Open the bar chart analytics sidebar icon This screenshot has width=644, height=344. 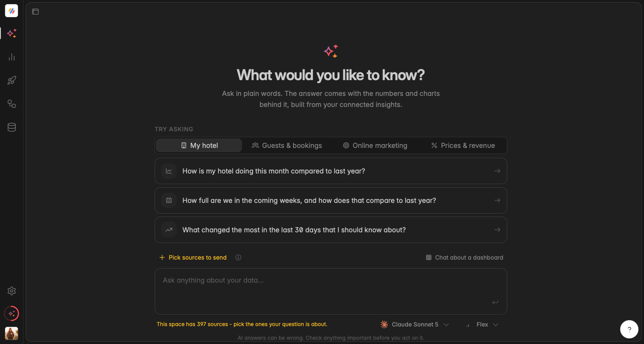11,57
